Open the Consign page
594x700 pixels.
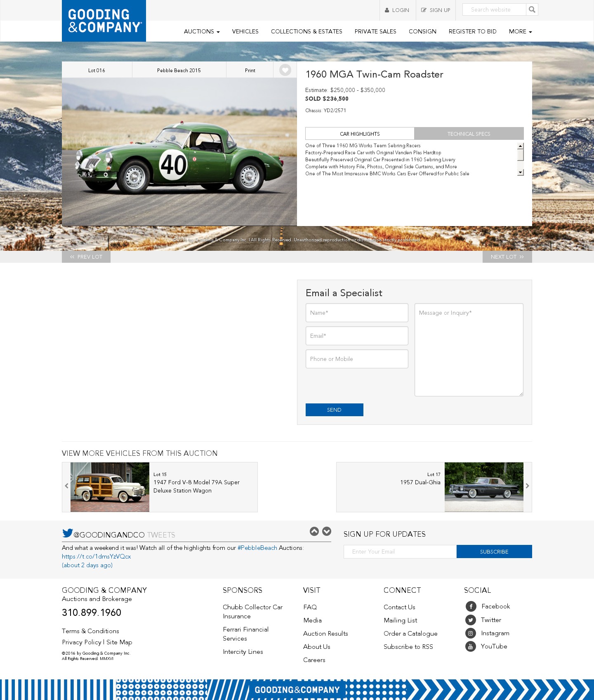click(x=422, y=31)
